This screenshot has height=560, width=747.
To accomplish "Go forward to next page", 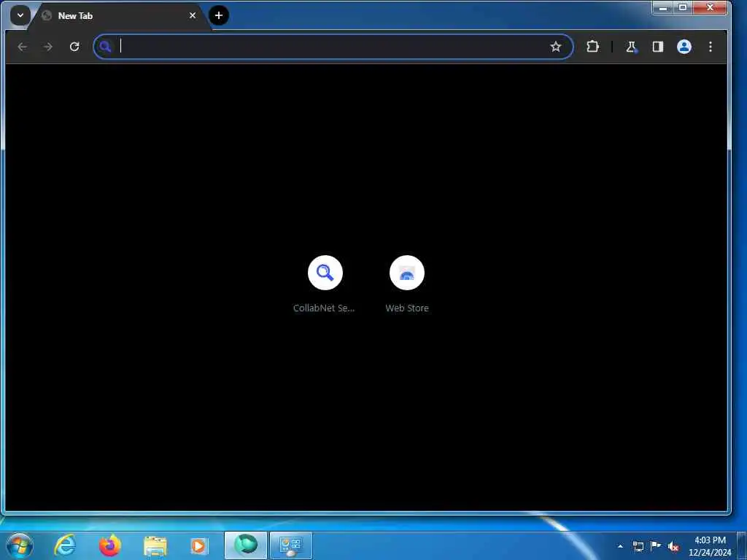I will (x=47, y=47).
